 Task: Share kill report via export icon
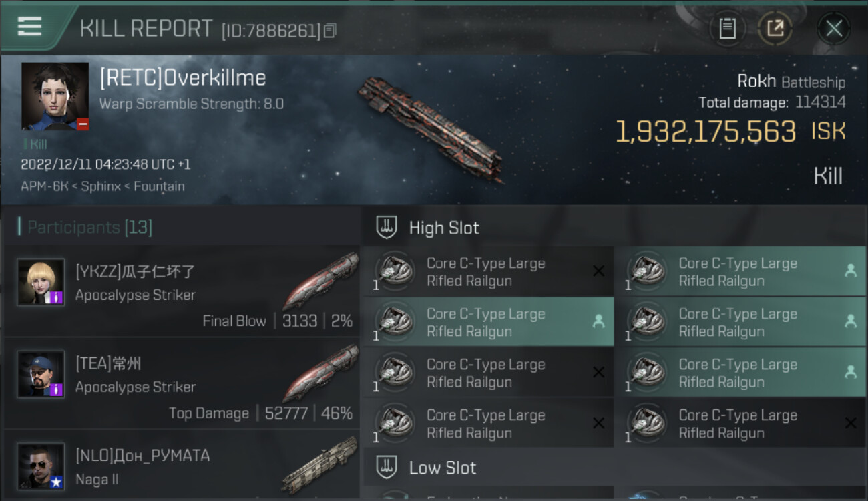pyautogui.click(x=775, y=29)
